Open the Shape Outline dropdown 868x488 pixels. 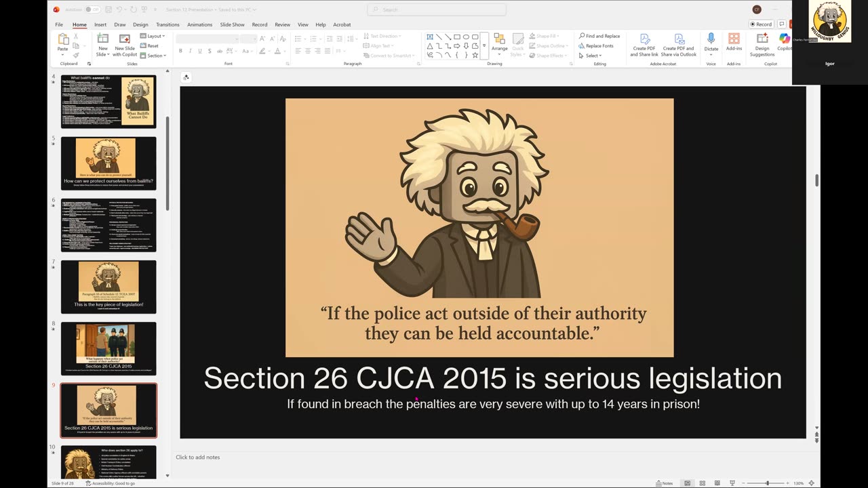click(x=548, y=46)
